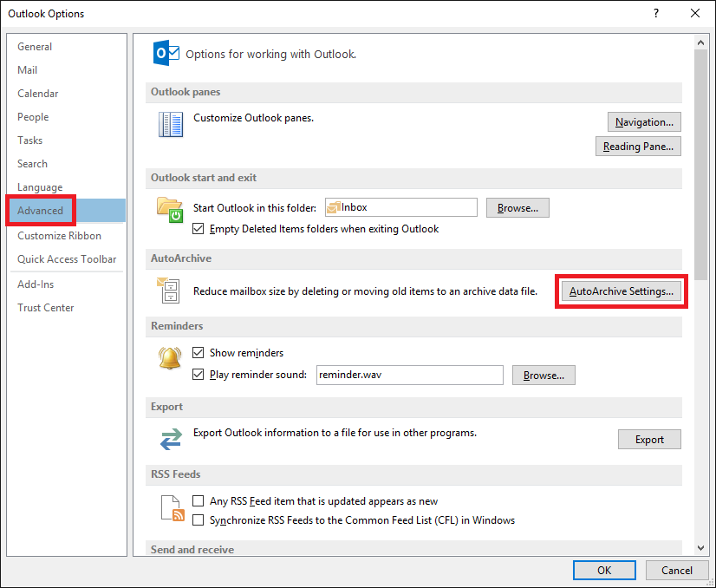Uncheck Show reminders checkbox
This screenshot has width=716, height=588.
pyautogui.click(x=198, y=353)
